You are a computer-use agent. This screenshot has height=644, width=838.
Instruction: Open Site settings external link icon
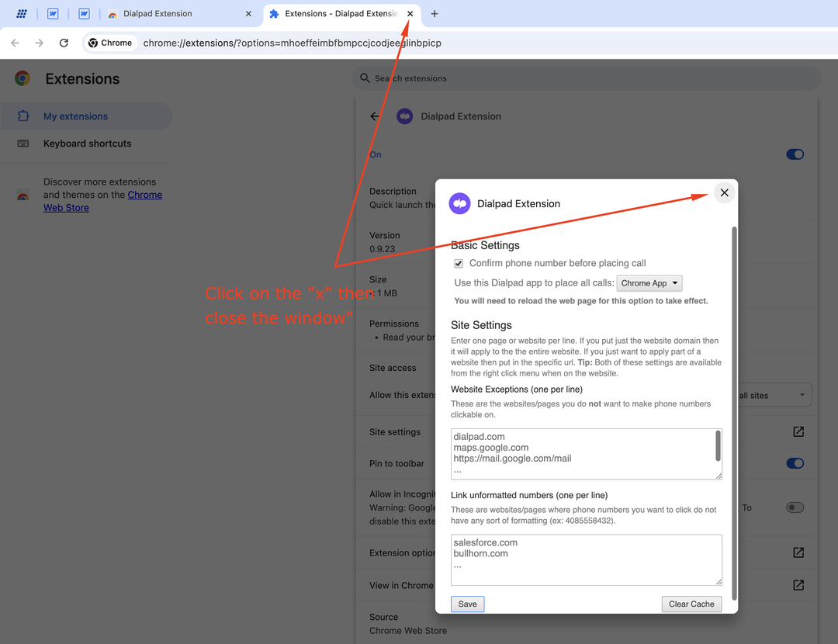tap(798, 432)
